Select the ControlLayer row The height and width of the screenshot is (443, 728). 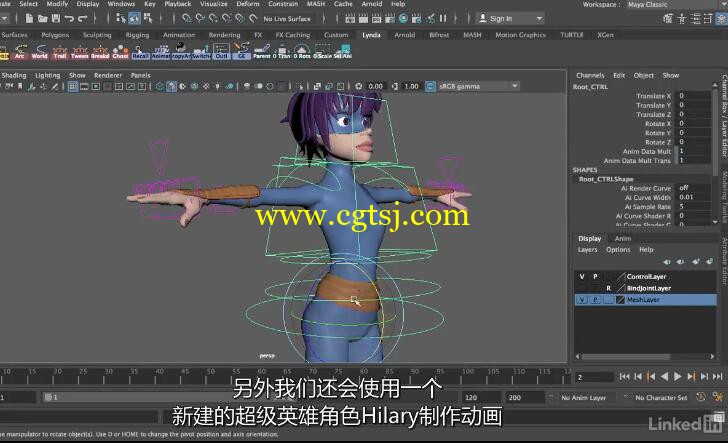[645, 276]
